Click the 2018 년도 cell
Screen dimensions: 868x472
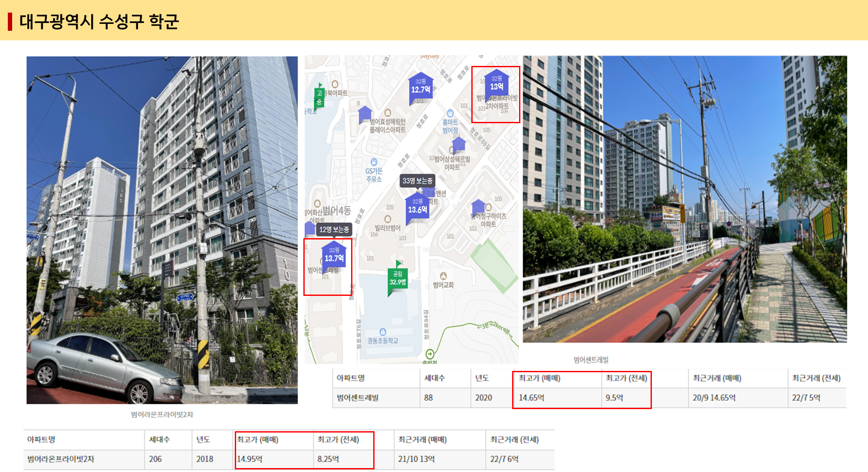(213, 459)
